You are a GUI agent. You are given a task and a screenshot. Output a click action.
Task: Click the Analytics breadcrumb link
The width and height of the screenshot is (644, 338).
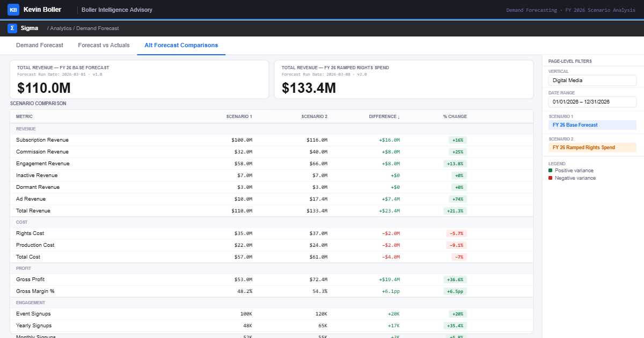[61, 28]
